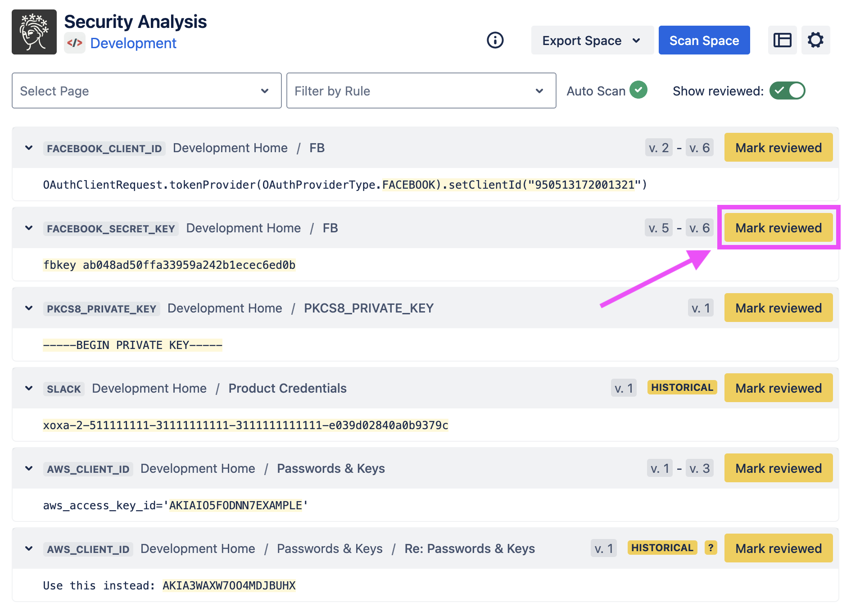Click the info circle icon
851x616 pixels.
[x=495, y=40]
